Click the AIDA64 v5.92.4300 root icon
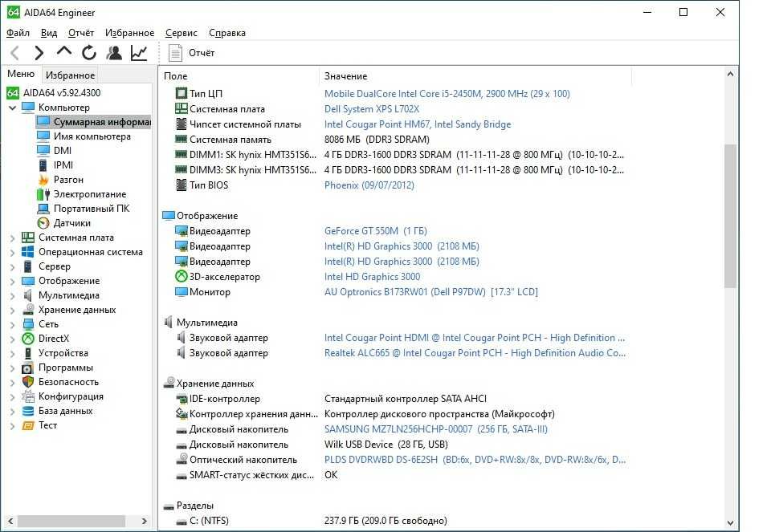 pos(13,92)
